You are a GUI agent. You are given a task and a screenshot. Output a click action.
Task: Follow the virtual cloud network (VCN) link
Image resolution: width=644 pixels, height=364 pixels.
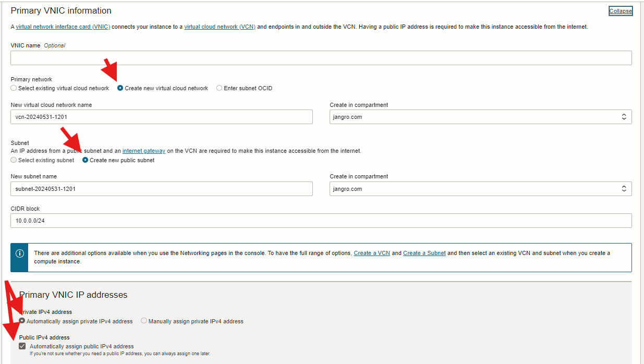(x=219, y=27)
